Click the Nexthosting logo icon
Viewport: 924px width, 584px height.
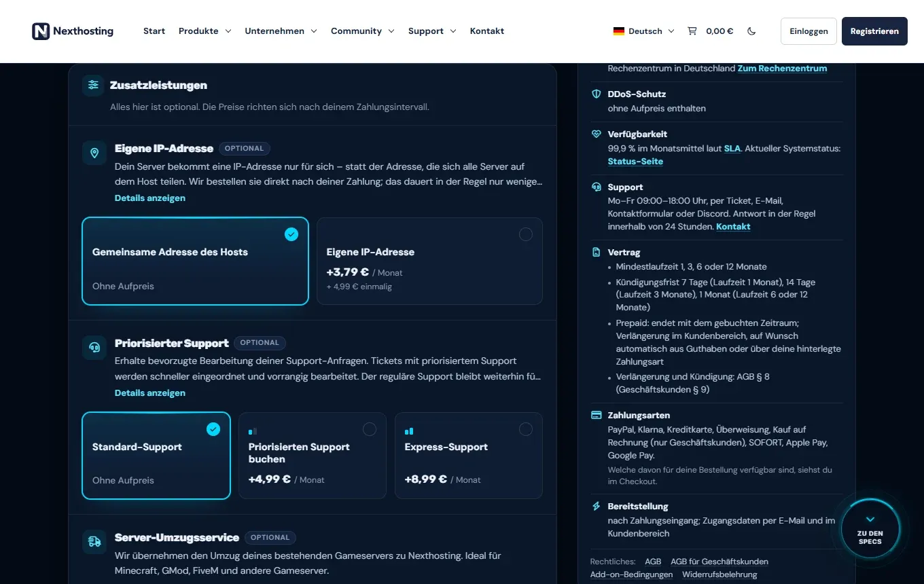tap(41, 31)
